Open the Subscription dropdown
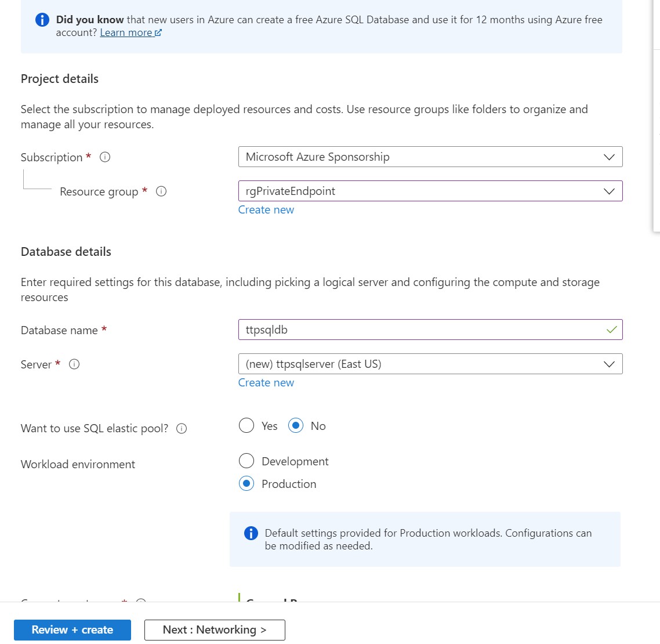The width and height of the screenshot is (660, 644). click(430, 157)
